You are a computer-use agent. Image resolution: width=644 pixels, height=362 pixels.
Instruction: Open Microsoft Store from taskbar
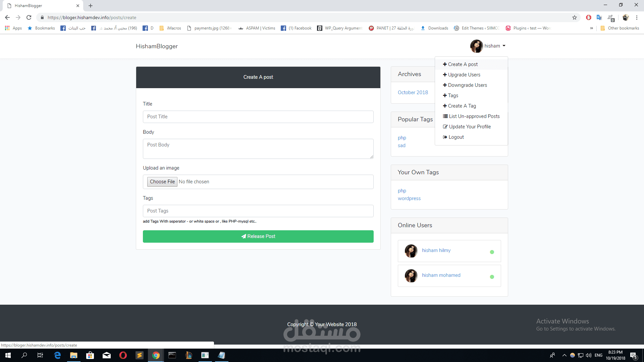90,355
